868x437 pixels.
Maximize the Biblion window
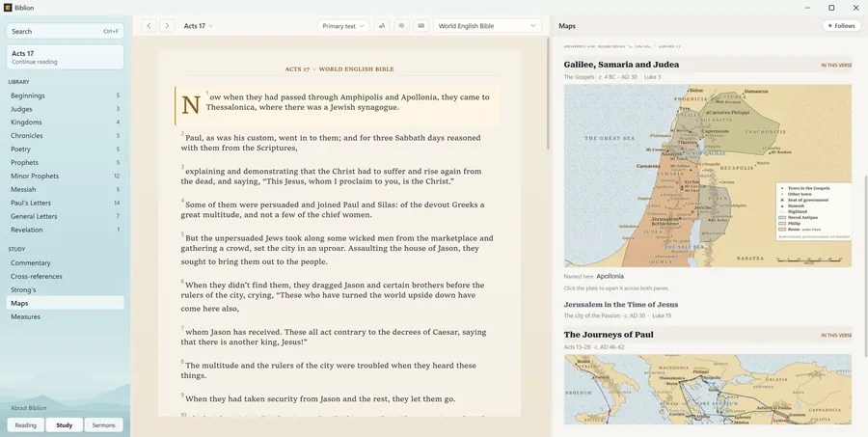click(831, 8)
